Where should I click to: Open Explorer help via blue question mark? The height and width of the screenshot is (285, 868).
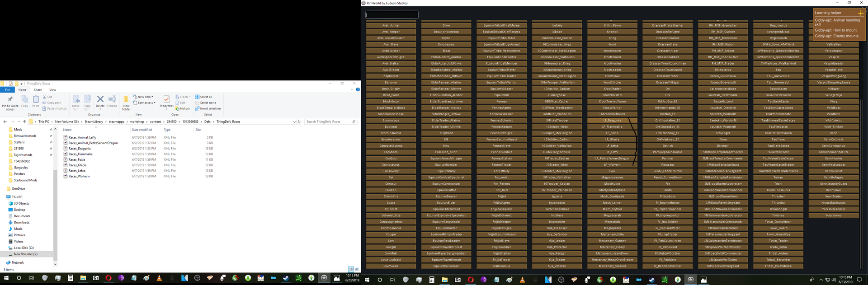[358, 89]
